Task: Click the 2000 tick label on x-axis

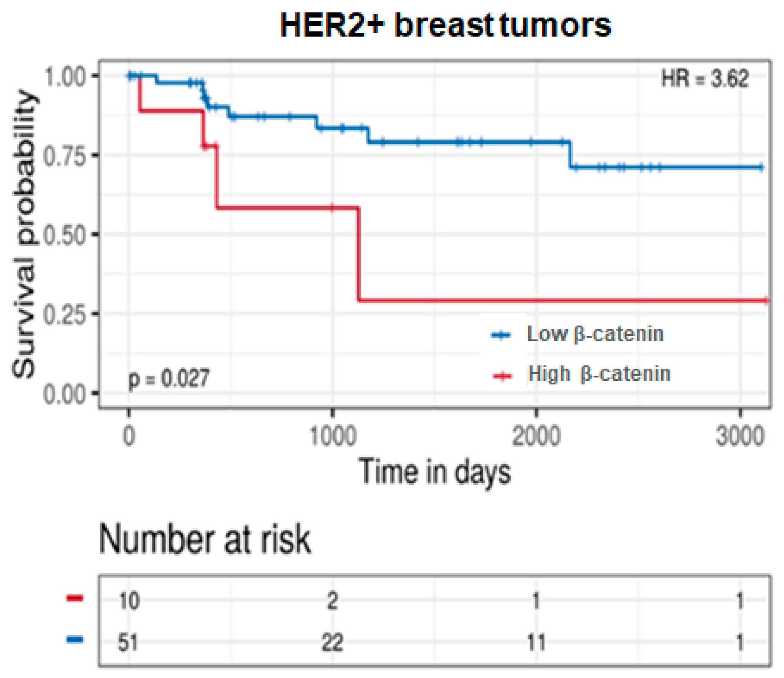Action: click(x=536, y=436)
